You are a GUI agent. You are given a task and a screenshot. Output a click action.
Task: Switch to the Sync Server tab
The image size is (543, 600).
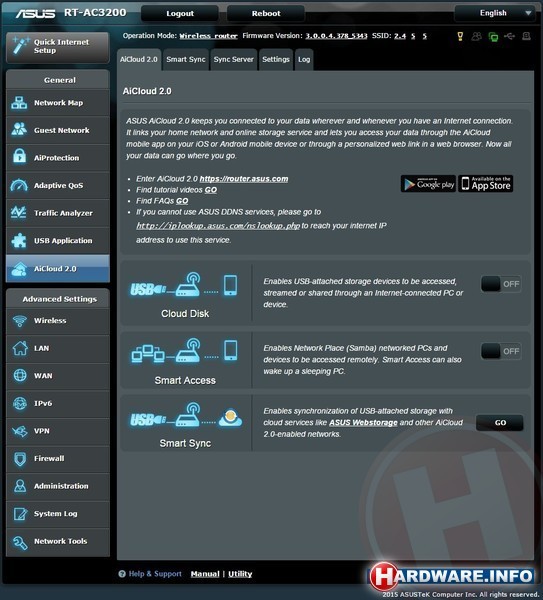(x=233, y=59)
